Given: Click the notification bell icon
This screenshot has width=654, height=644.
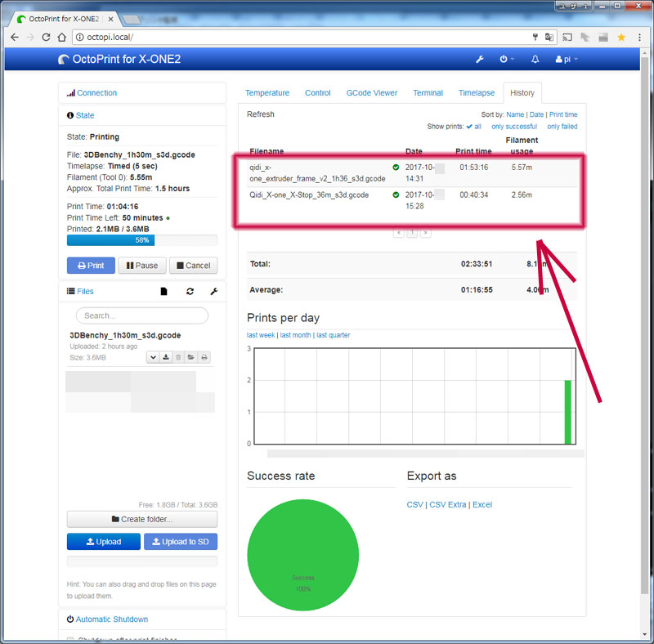Looking at the screenshot, I should tap(535, 59).
